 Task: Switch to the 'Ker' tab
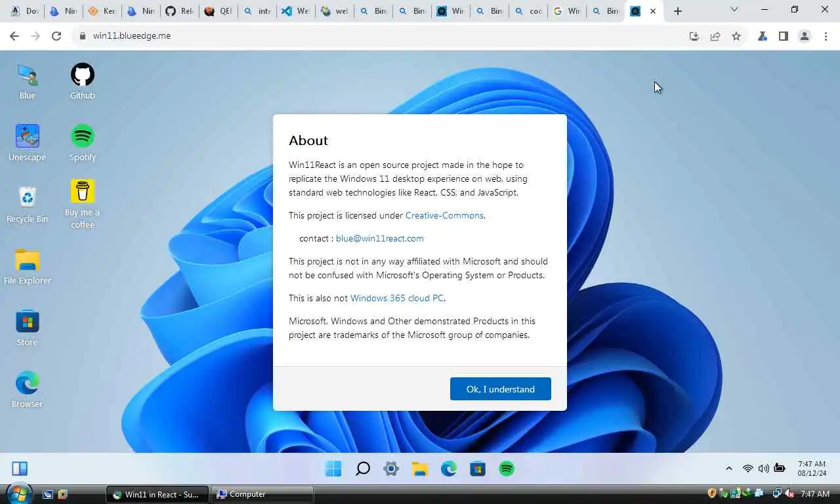pyautogui.click(x=102, y=11)
